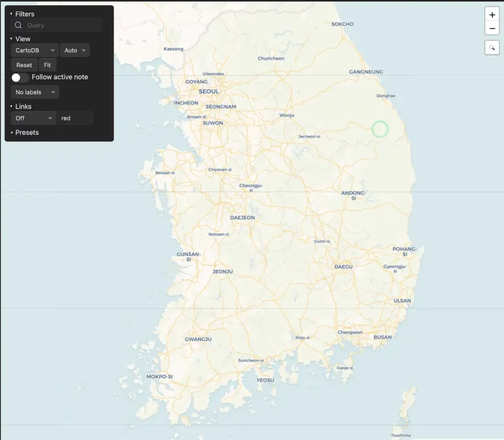The width and height of the screenshot is (504, 440).
Task: Open the Auto zoom dropdown
Action: pos(74,50)
